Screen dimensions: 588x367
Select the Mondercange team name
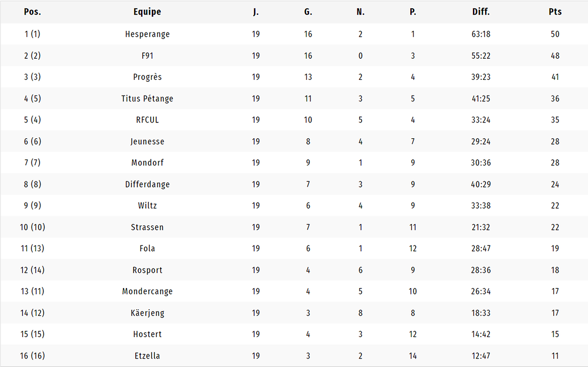coord(147,292)
